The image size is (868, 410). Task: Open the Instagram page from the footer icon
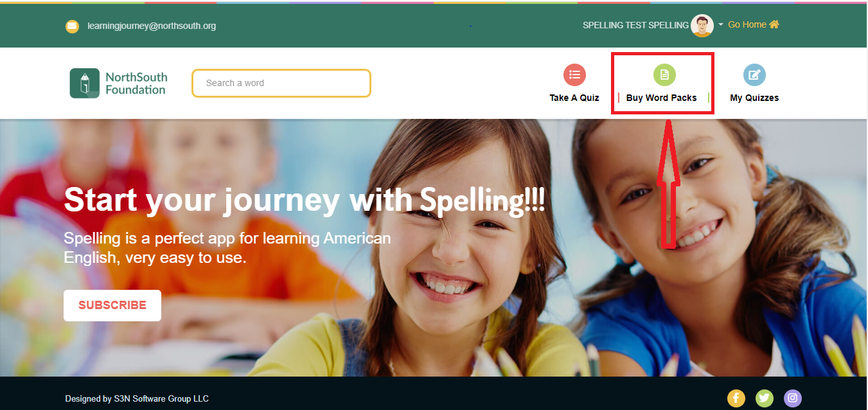point(793,398)
